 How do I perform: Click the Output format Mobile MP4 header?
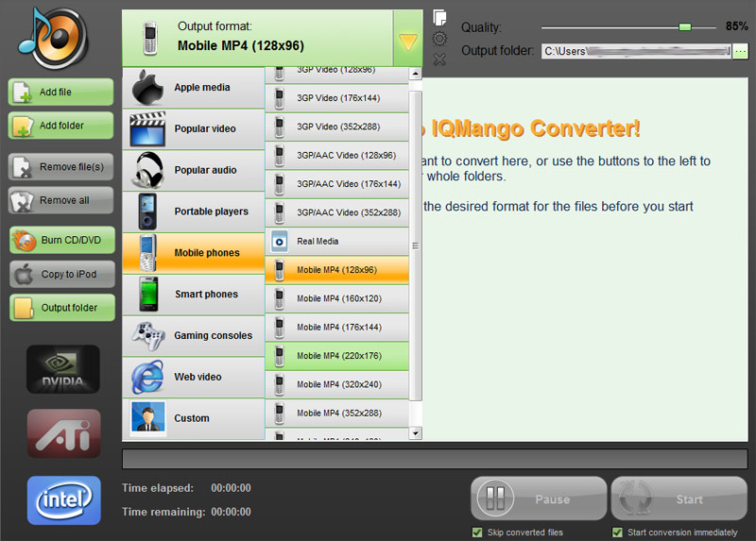point(257,39)
